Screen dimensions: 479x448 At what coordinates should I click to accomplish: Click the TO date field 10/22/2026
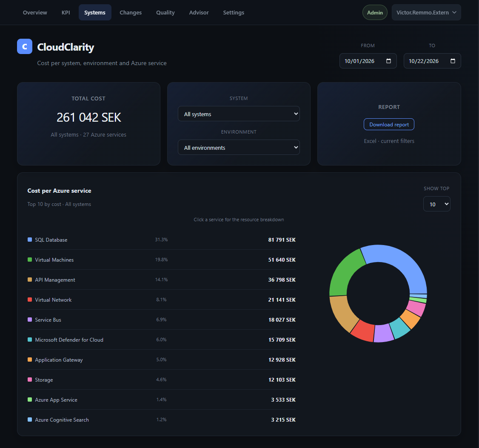coord(432,61)
